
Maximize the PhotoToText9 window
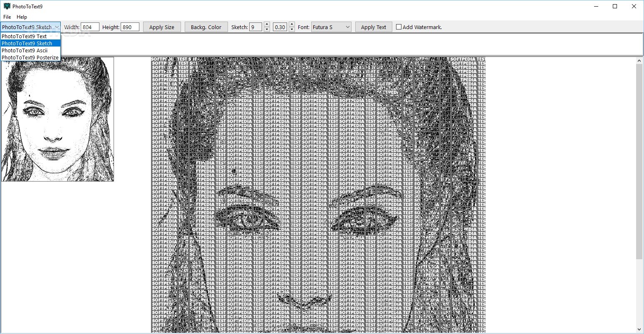pos(615,6)
